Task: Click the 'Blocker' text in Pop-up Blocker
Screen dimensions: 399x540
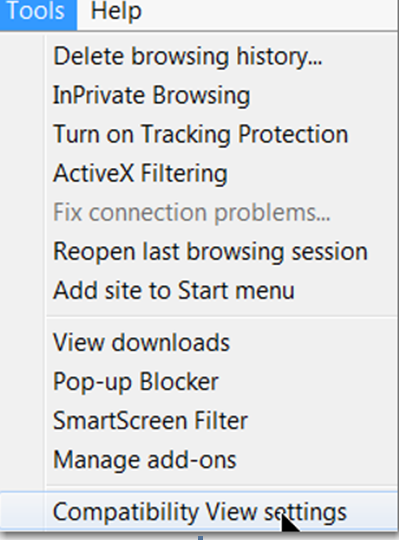Action: 179,382
